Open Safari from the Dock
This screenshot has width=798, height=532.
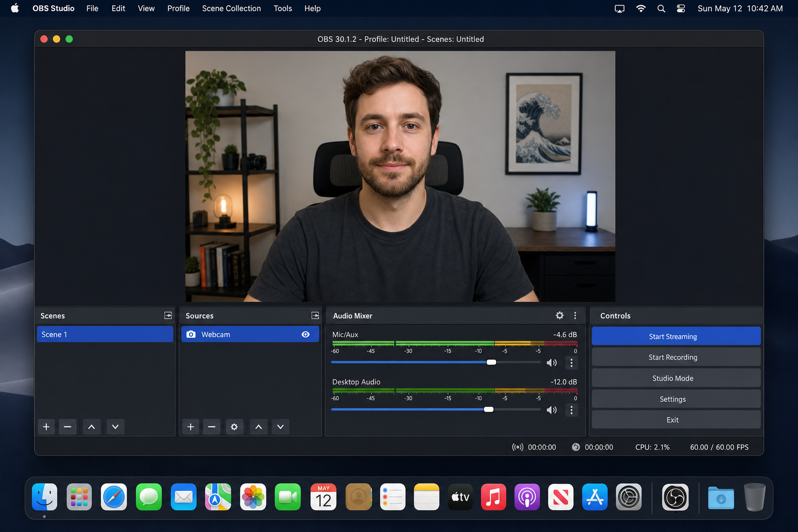coord(114,497)
